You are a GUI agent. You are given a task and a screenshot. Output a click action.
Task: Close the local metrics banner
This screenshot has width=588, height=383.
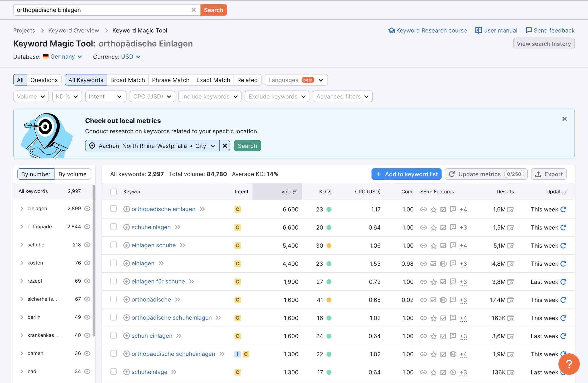565,119
